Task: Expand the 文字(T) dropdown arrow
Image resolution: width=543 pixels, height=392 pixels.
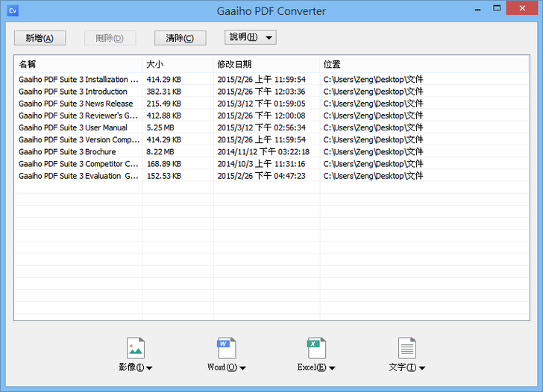Action: [x=422, y=368]
